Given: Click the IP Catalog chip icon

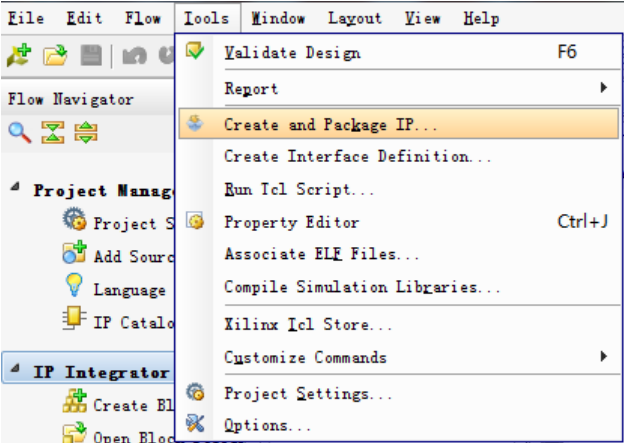Looking at the screenshot, I should [74, 318].
